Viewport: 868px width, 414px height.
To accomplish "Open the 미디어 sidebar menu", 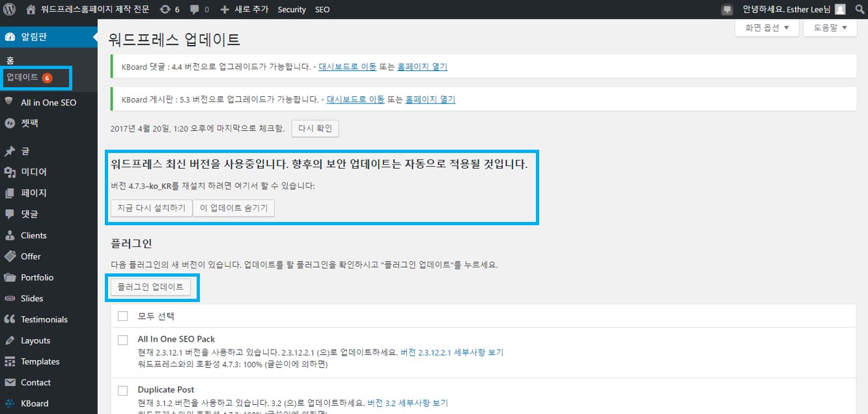I will coord(34,172).
